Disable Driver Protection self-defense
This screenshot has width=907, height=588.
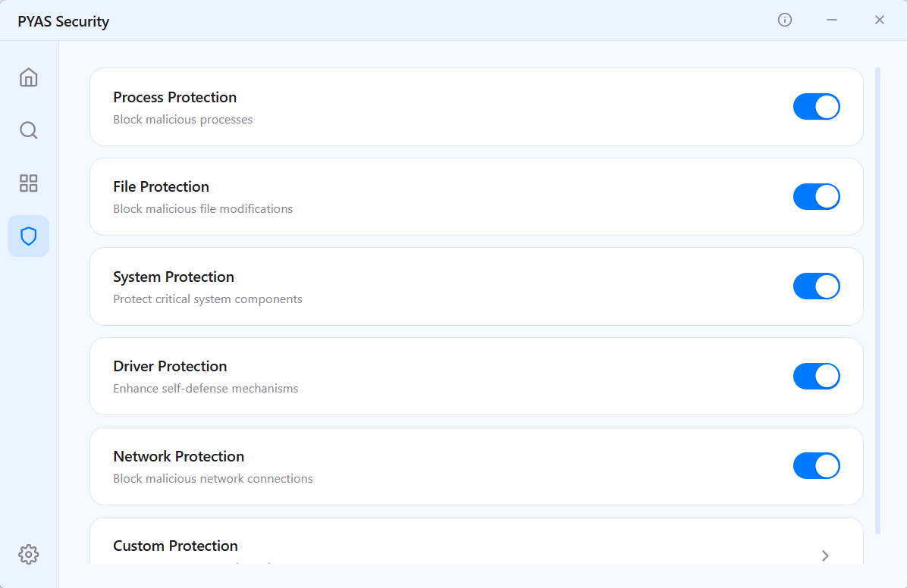(x=816, y=376)
